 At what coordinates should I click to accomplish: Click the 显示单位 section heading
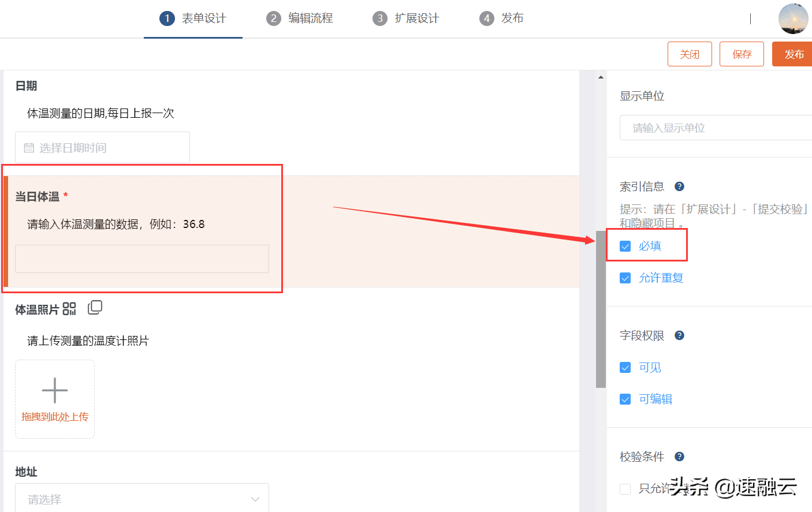(642, 96)
